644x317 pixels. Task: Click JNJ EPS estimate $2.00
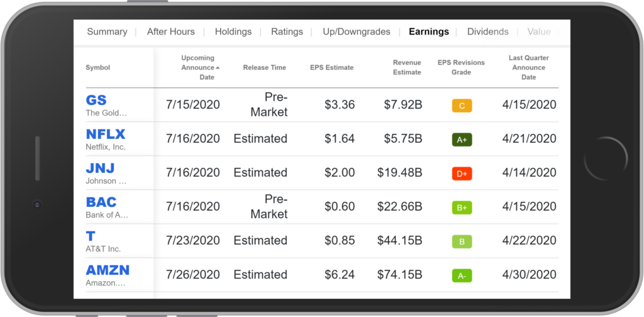340,173
